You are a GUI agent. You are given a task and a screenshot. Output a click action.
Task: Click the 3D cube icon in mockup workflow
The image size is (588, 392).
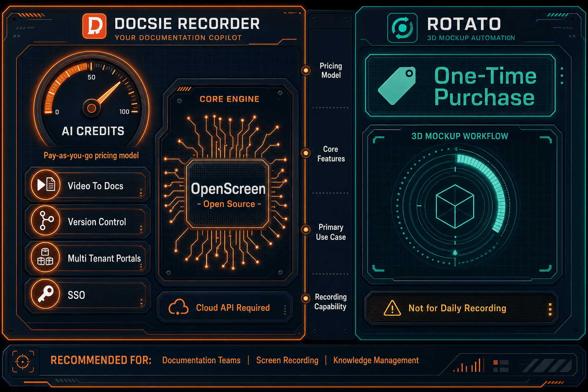coord(455,206)
